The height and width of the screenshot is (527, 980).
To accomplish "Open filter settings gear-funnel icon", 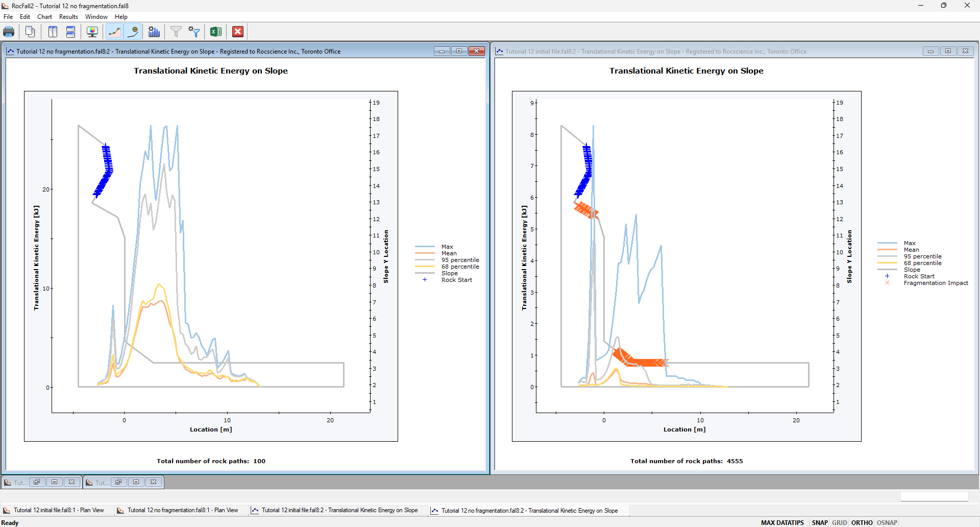I will pyautogui.click(x=194, y=32).
